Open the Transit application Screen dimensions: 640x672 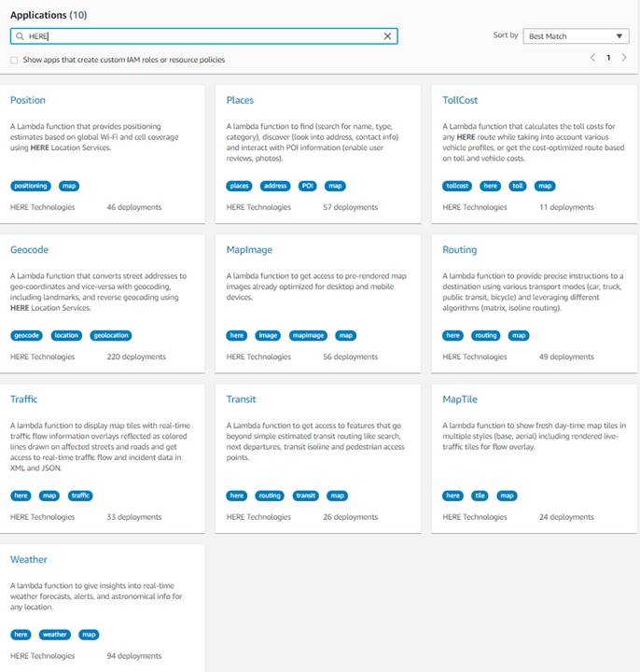click(x=242, y=399)
